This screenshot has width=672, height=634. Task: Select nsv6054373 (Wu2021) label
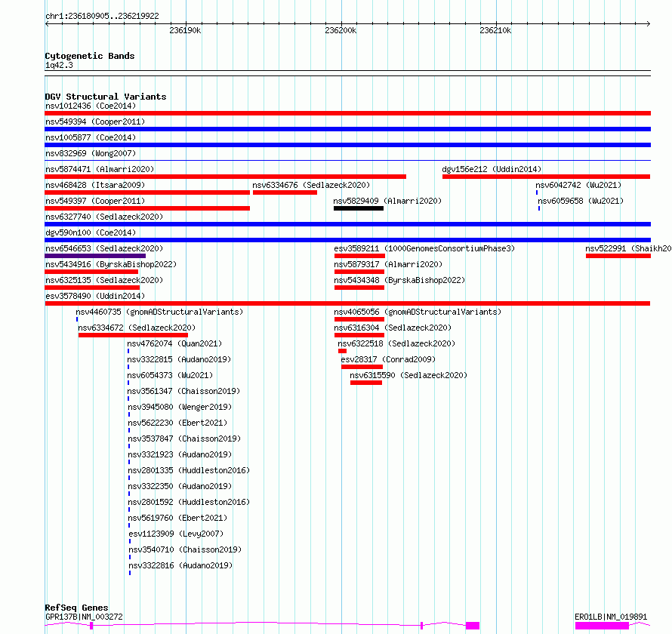click(170, 375)
